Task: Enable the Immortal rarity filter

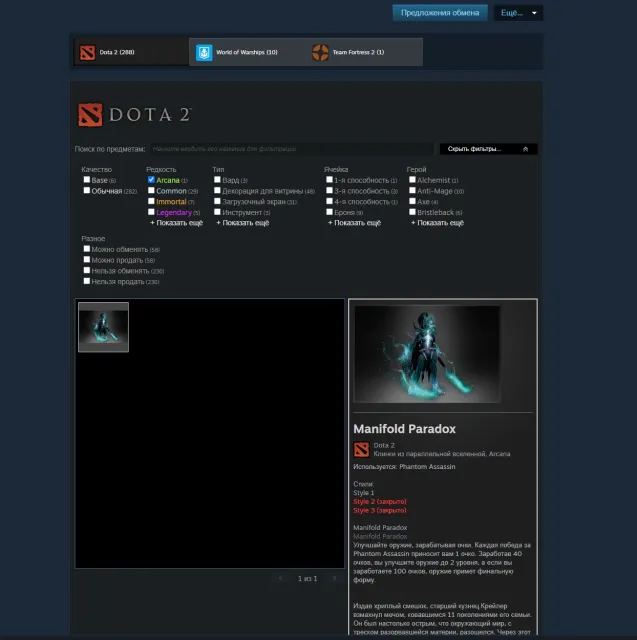Action: click(x=151, y=201)
